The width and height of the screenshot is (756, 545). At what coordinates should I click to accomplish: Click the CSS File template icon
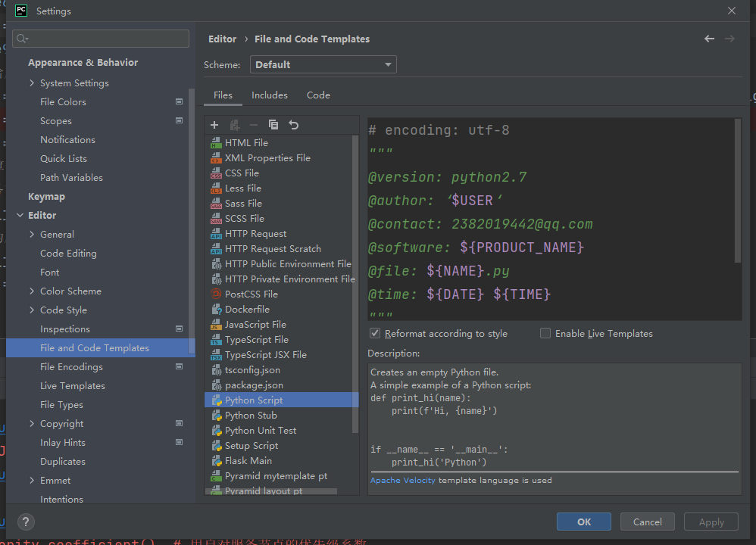pos(216,173)
